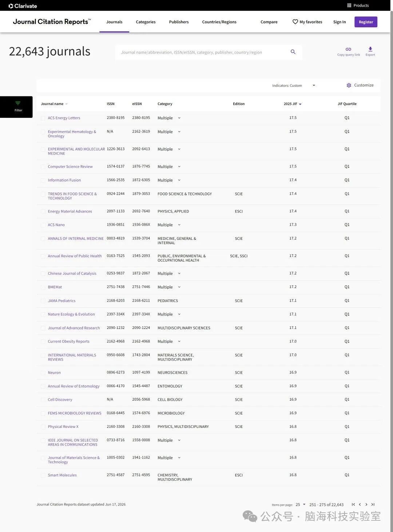Open the Products grid menu icon
The image size is (393, 532).
(349, 5)
